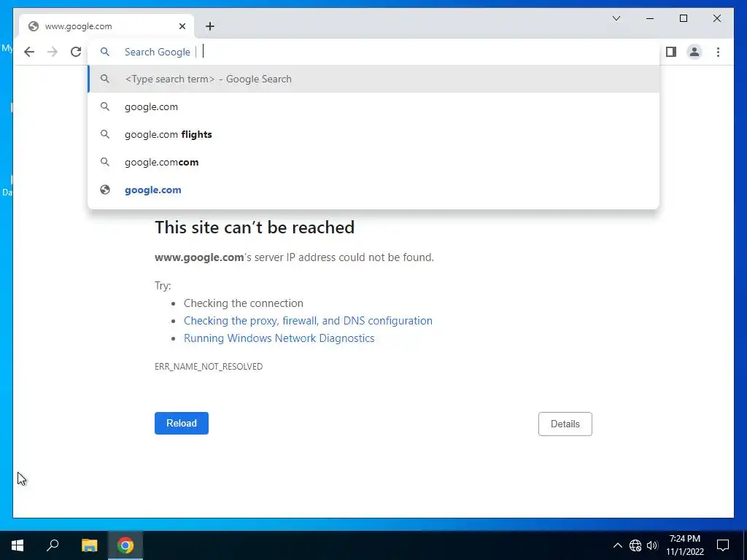Open a new tab with the plus button
The width and height of the screenshot is (747, 560).
click(x=210, y=26)
